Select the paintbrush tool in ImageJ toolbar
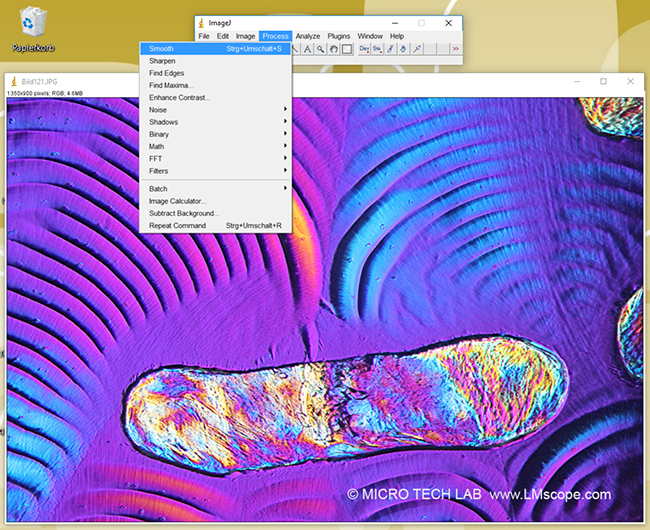 click(x=390, y=48)
